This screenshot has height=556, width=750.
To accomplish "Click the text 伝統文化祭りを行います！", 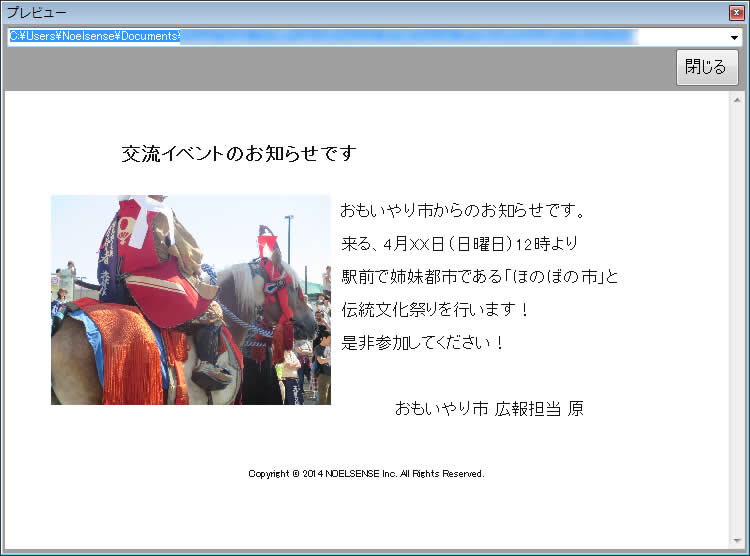I will pos(435,309).
